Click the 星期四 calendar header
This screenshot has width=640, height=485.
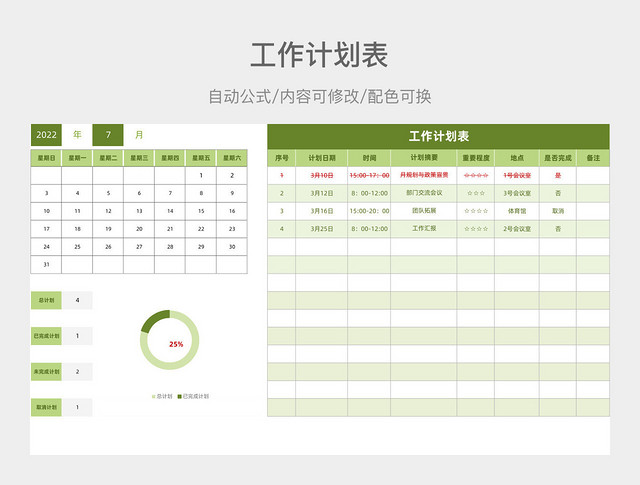170,158
